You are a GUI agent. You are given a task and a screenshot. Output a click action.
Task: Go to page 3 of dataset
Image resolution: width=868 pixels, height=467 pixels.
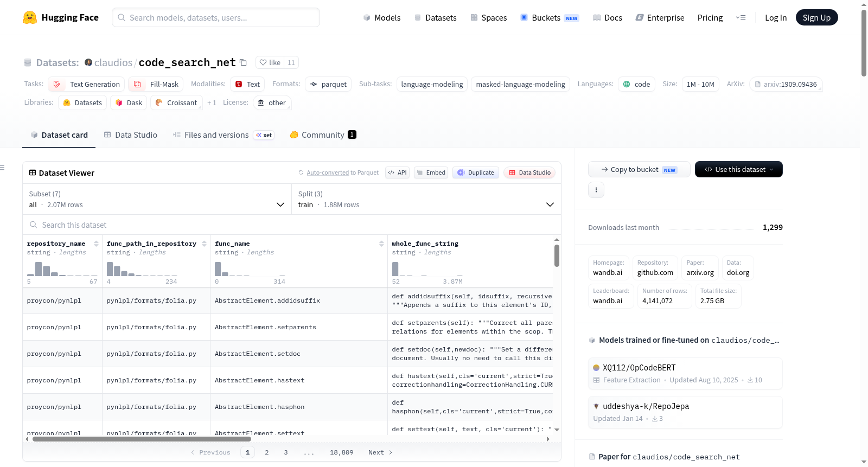(286, 452)
